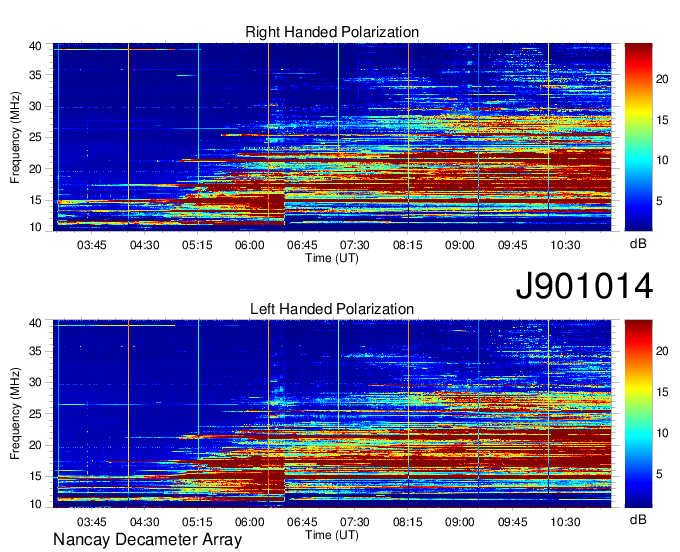Click the 30 MHz tick on Right Handed plot
The width and height of the screenshot is (680, 552).
point(36,106)
